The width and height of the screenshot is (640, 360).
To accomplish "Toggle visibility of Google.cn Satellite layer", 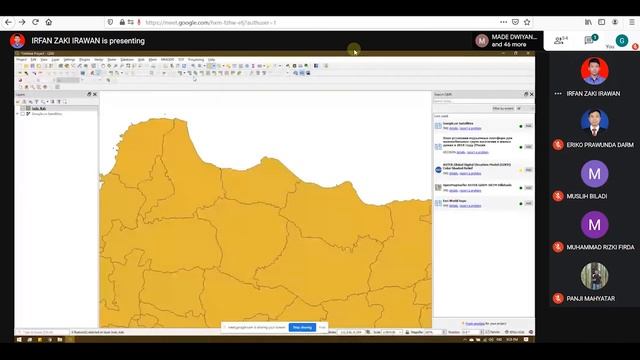I will (x=23, y=114).
